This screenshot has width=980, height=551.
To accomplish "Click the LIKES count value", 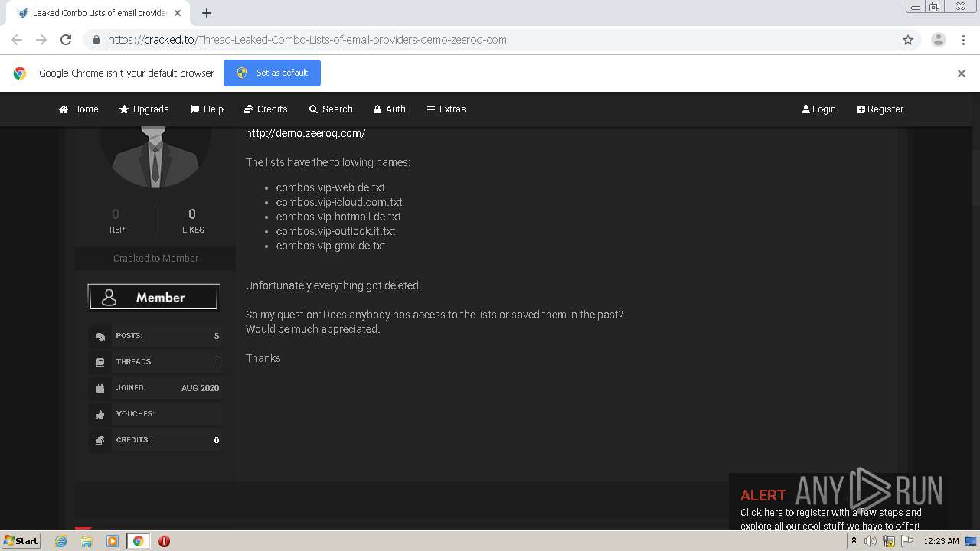I will 192,214.
